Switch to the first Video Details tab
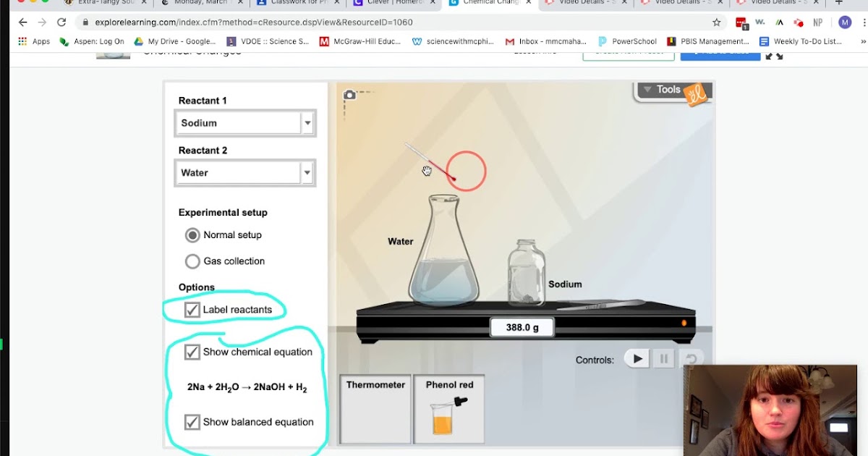The image size is (868, 456). coord(584,3)
